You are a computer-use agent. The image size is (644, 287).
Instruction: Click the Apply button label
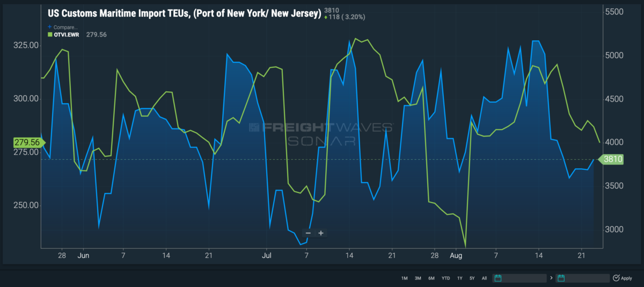(626, 278)
